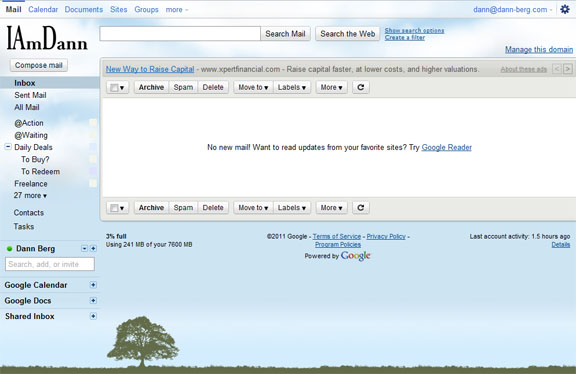576x374 pixels.
Task: Open top Labels dropdown
Action: click(x=292, y=87)
